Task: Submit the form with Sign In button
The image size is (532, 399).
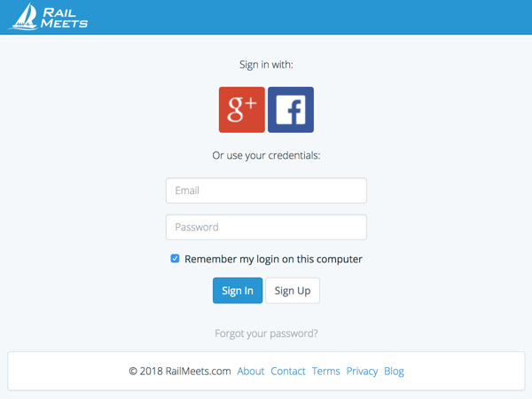Action: pyautogui.click(x=238, y=291)
